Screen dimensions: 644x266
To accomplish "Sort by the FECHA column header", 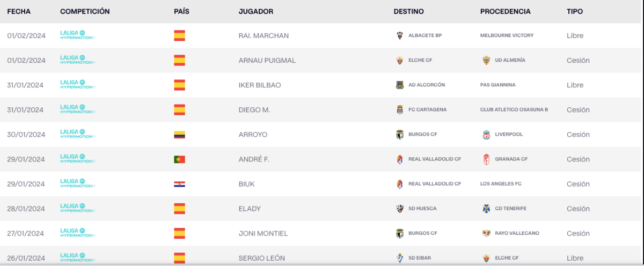I will tap(19, 11).
